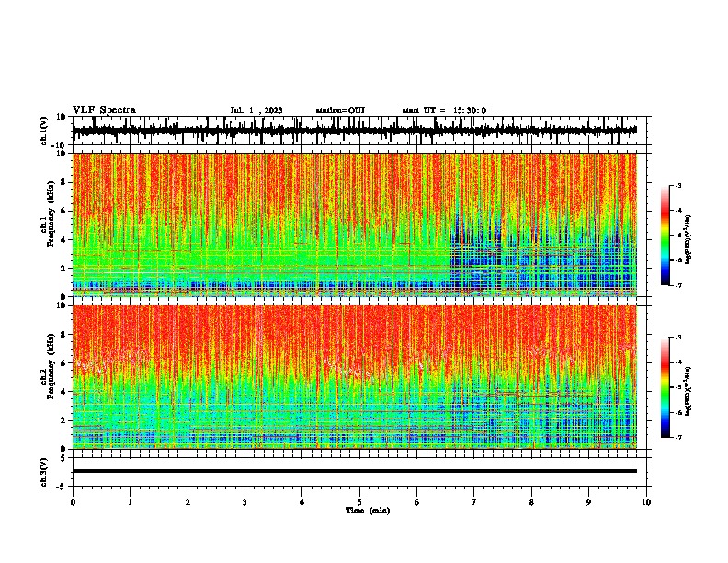Click the "5" tick on ch.3(V) axis
This screenshot has height=563, width=728.
pos(63,457)
